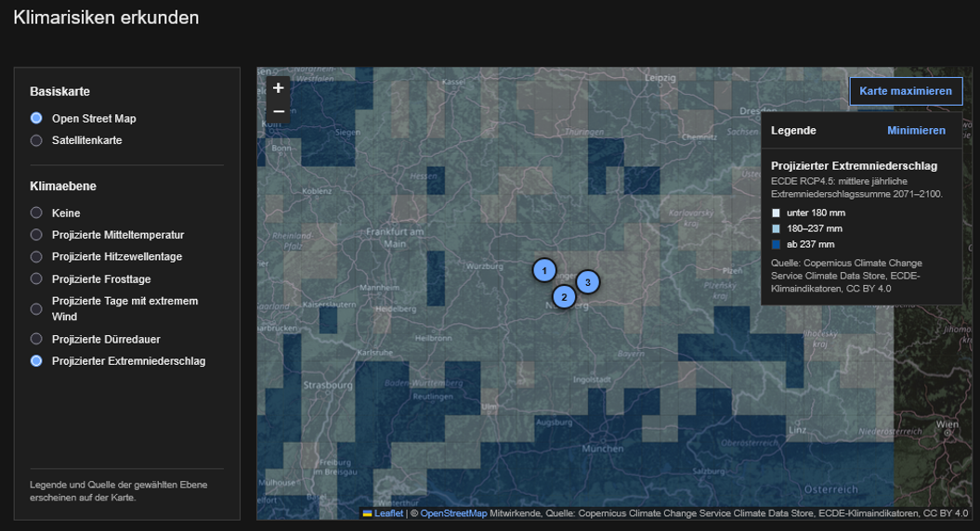Click the Österreich label on the map
This screenshot has width=980, height=531.
point(831,489)
